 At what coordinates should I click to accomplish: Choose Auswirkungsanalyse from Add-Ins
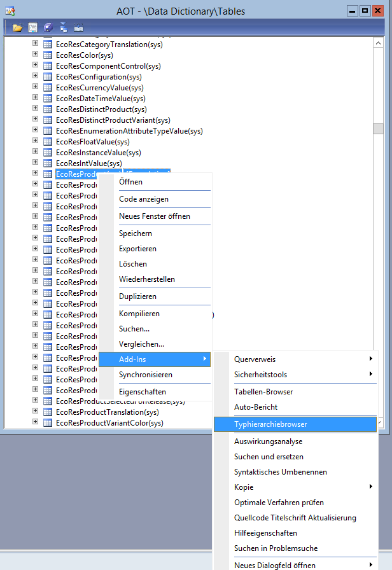pyautogui.click(x=295, y=441)
